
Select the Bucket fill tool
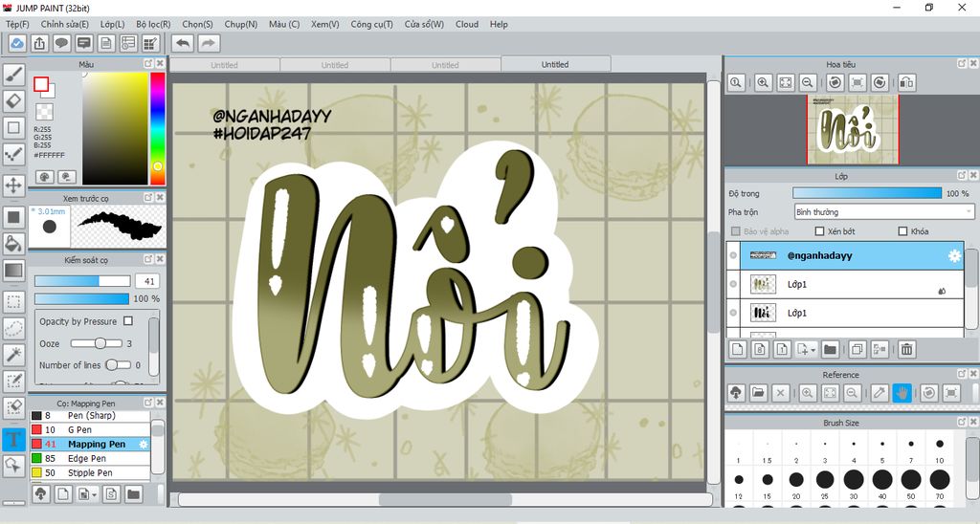click(x=13, y=244)
